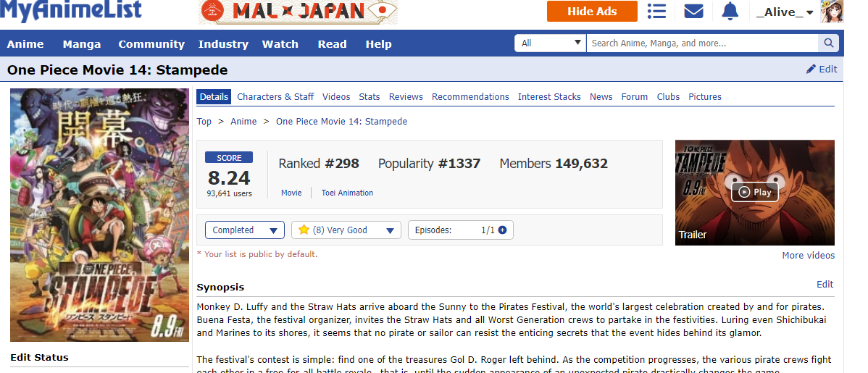Open the Reviews tab
Screen dimensions: 868x373
pyautogui.click(x=406, y=97)
